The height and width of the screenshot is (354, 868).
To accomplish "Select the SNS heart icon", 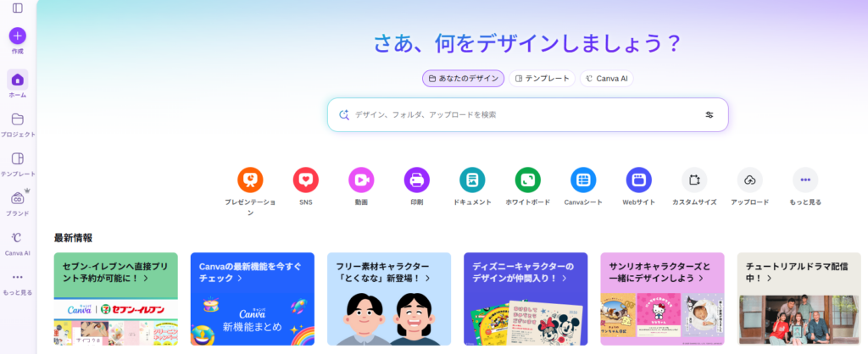I will coord(305,180).
